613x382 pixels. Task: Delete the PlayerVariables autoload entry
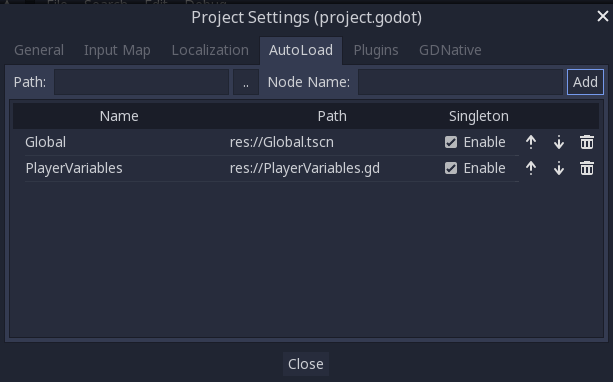pos(587,168)
